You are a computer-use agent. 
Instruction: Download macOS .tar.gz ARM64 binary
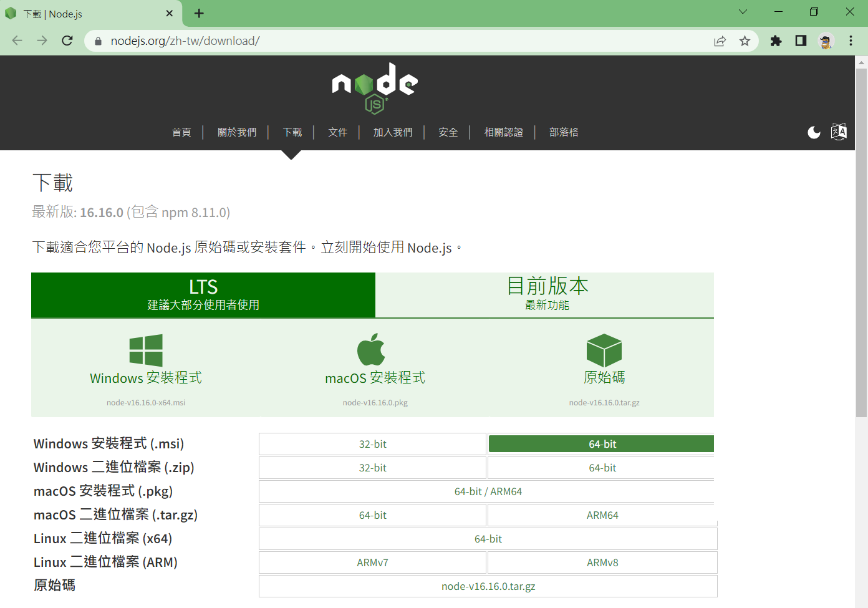602,515
